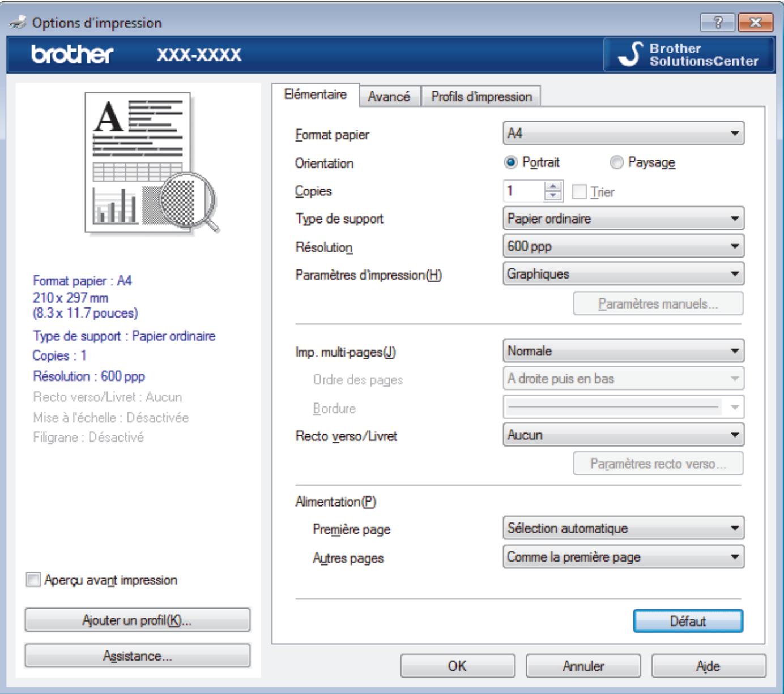Click the Copies number input field
784x694 pixels.
pyautogui.click(x=523, y=191)
